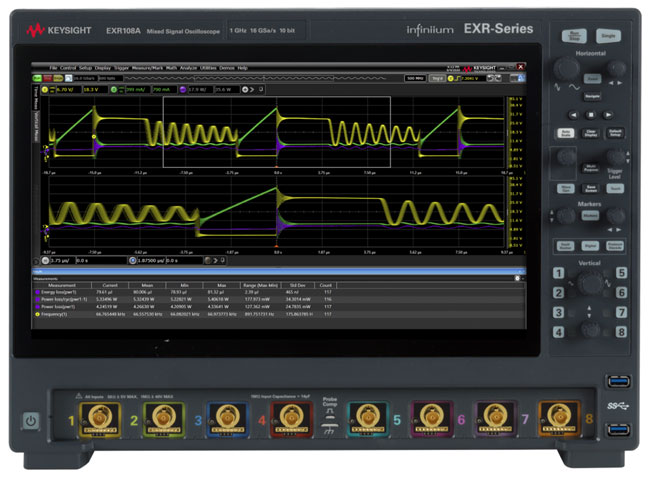Select the Power loss/cyc(pwr1-1) measurement row
650x481 pixels.
279,299
